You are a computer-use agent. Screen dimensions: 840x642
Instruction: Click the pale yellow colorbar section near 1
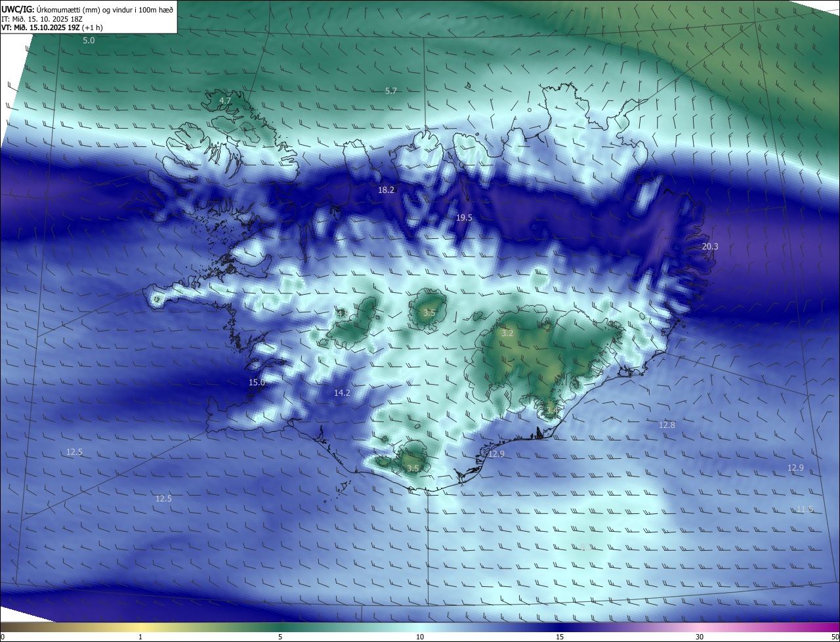coord(140,628)
